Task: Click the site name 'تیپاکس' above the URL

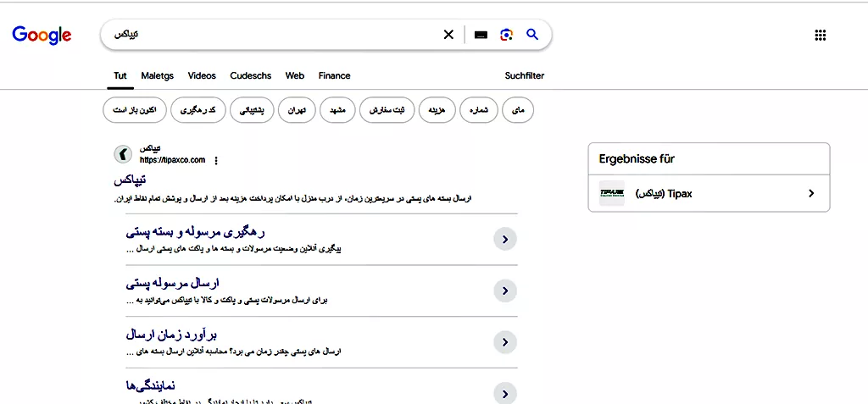Action: 150,149
